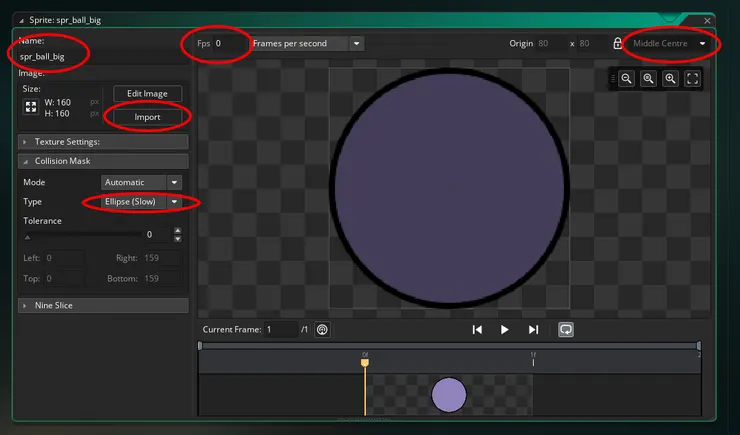The height and width of the screenshot is (435, 740).
Task: Click the sprite Name input field
Action: [103, 57]
